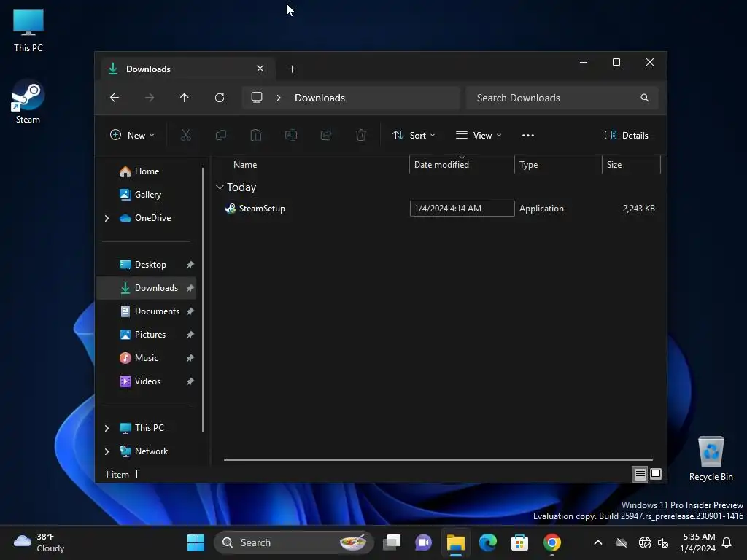Go back using the back arrow
Screen dimensions: 747x560
coord(115,98)
